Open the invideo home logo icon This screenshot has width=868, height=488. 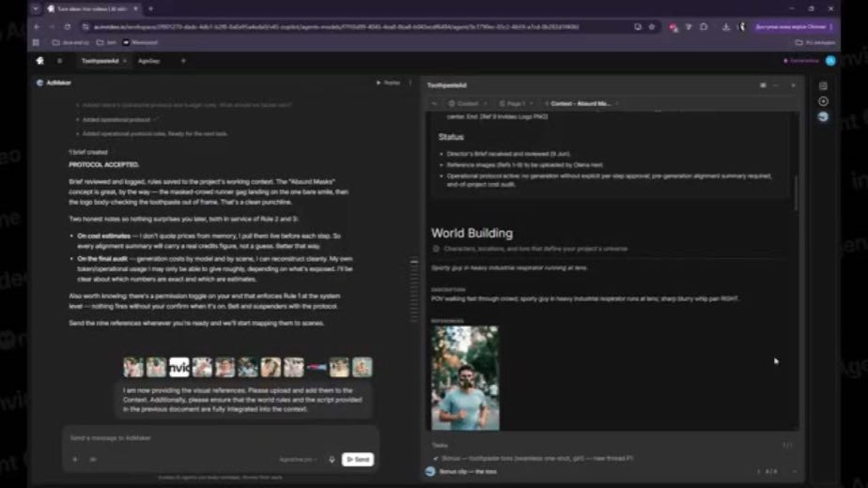click(x=39, y=61)
